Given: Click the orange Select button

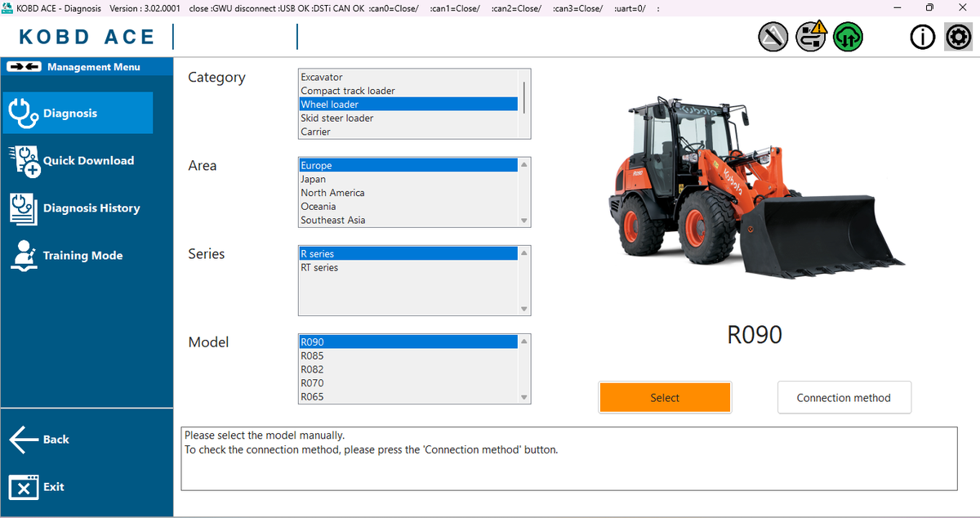Looking at the screenshot, I should [665, 398].
